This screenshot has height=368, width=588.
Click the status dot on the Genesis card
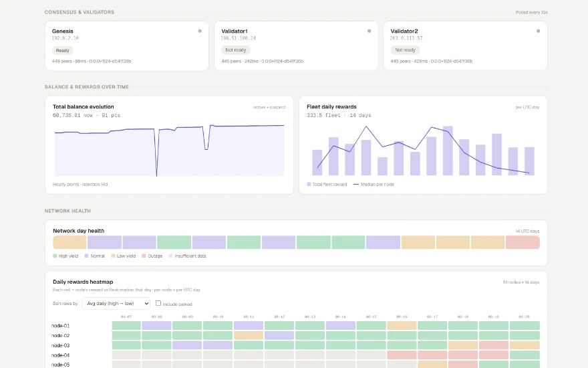[x=200, y=31]
